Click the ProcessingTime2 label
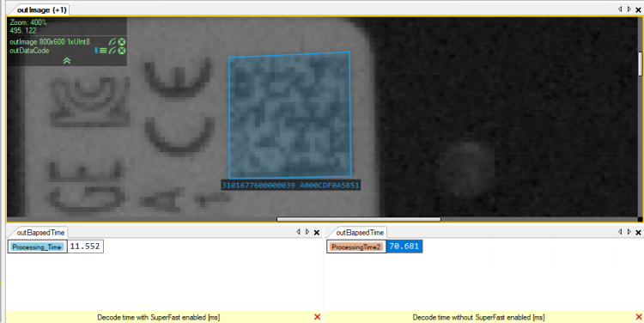The height and width of the screenshot is (323, 644). [356, 247]
